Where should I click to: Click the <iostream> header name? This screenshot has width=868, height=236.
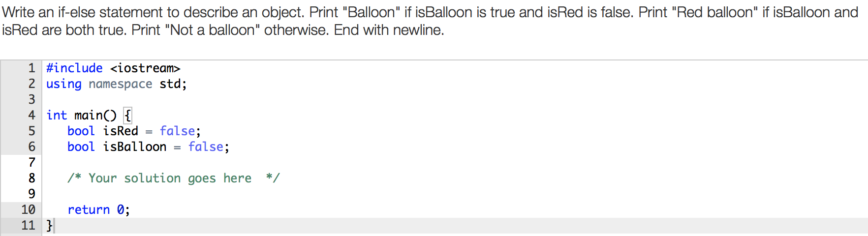145,68
